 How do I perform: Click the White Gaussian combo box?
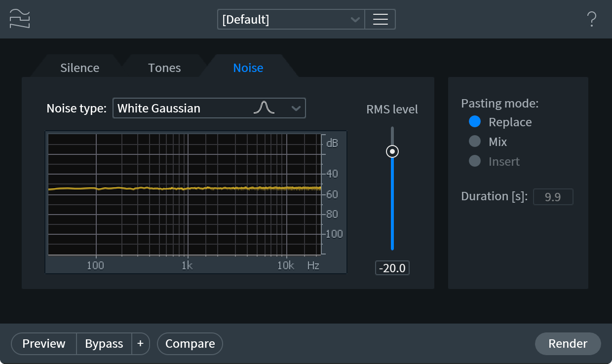(209, 108)
